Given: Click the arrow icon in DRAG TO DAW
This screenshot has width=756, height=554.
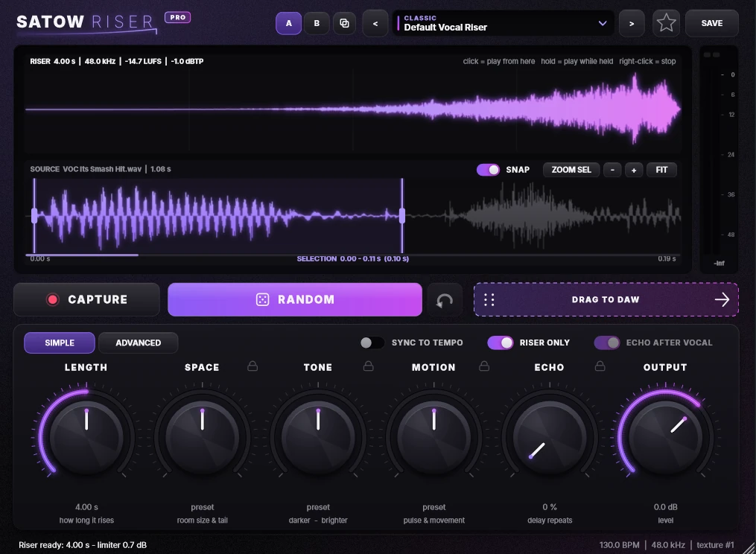Looking at the screenshot, I should click(722, 300).
